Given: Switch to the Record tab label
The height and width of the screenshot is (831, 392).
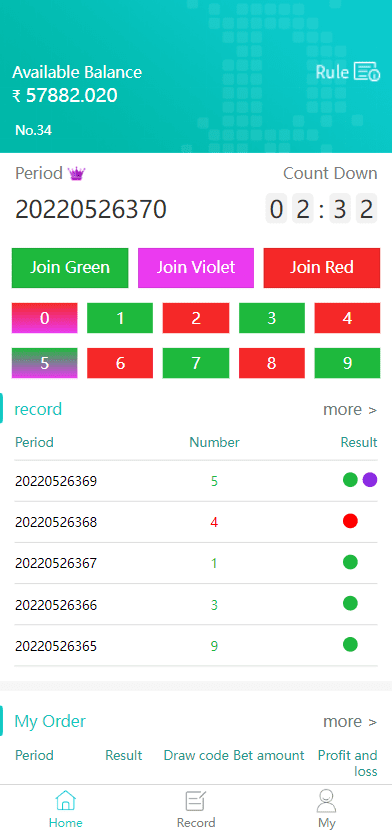Looking at the screenshot, I should [x=196, y=823].
